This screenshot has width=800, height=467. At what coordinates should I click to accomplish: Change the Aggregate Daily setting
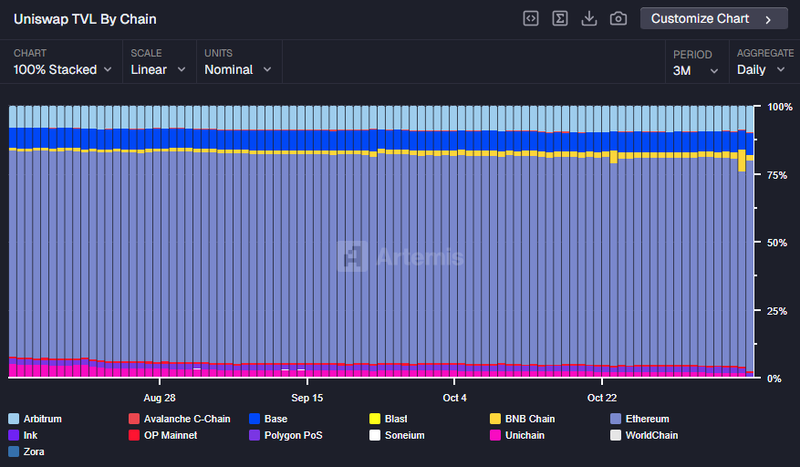(762, 70)
